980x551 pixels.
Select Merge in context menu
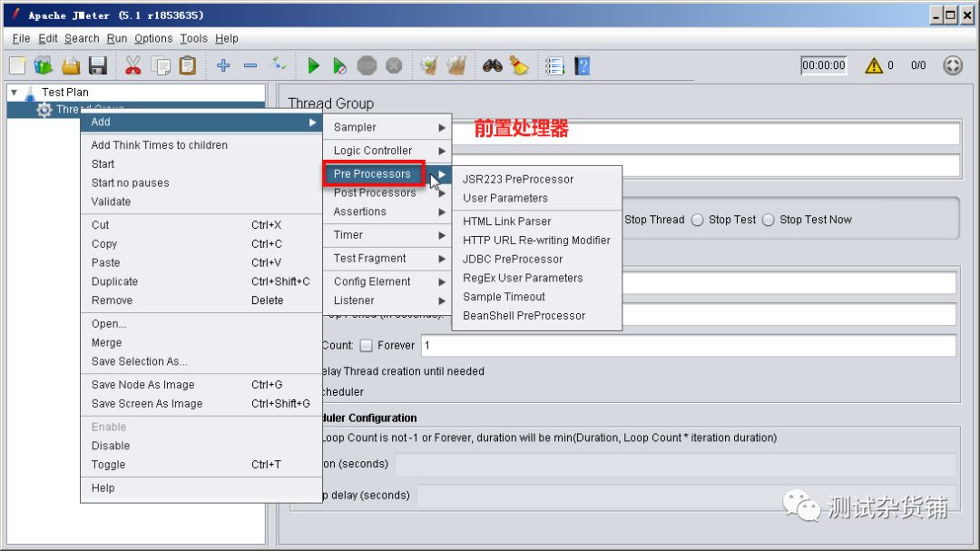201,343
